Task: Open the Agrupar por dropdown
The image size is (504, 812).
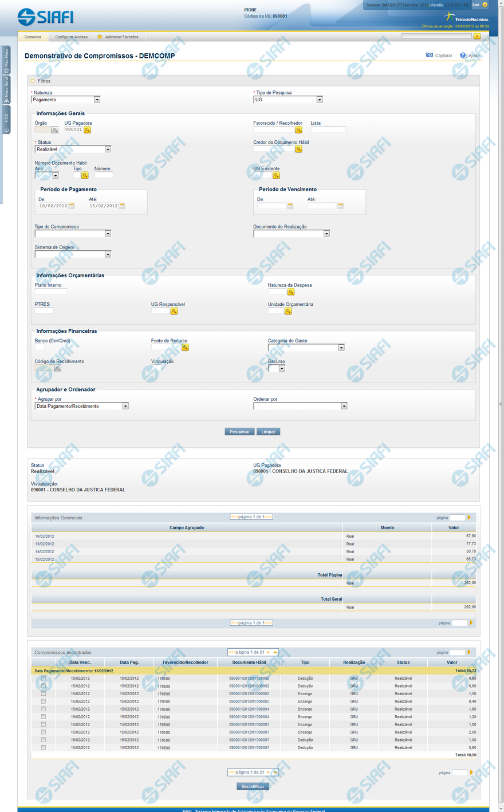Action: tap(125, 406)
